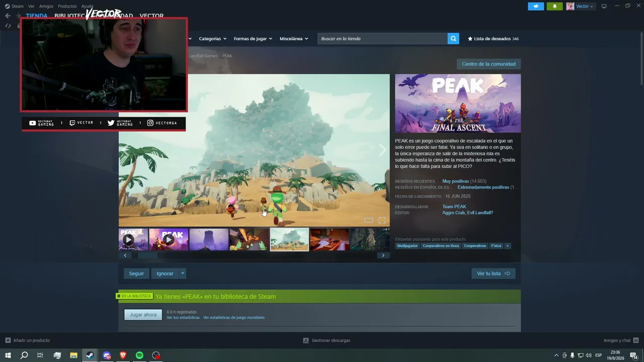Open Brave browser from the taskbar
Screen dimensions: 644x362
(x=123, y=355)
